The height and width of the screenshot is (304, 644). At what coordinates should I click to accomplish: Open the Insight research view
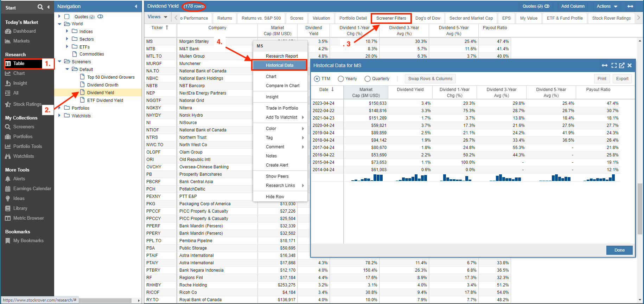tap(16, 83)
